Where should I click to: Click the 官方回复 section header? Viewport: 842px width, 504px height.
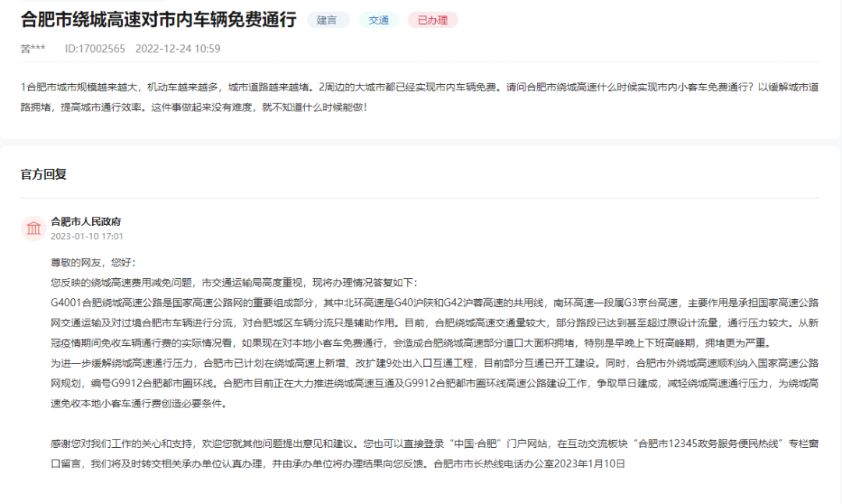(42, 172)
